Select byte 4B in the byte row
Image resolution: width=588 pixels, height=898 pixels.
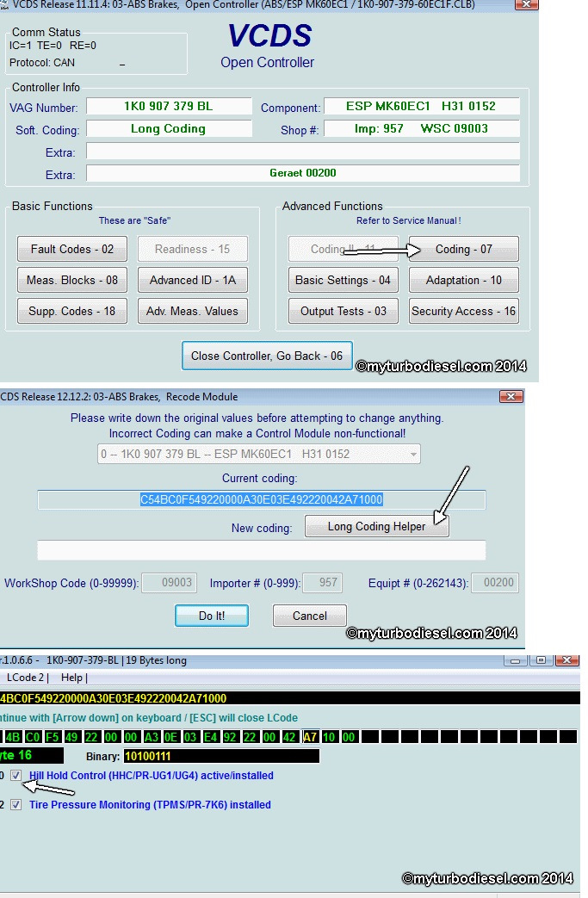point(13,736)
